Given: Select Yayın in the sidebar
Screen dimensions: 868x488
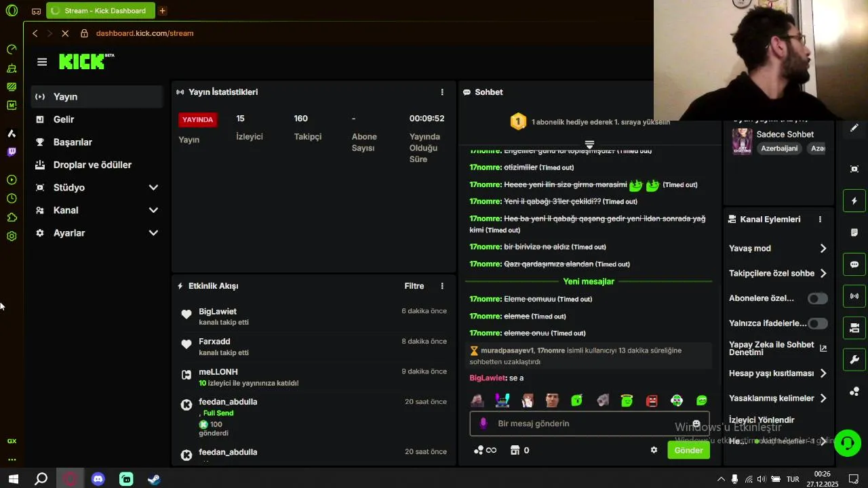Looking at the screenshot, I should (x=97, y=97).
